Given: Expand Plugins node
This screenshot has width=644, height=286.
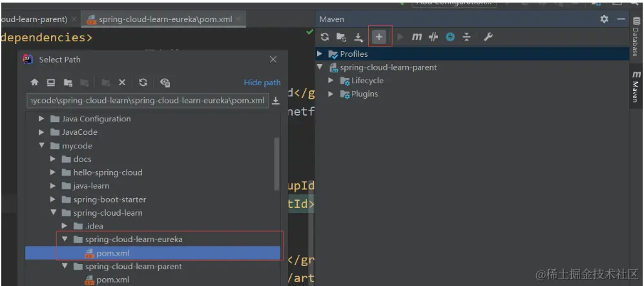Looking at the screenshot, I should click(331, 94).
